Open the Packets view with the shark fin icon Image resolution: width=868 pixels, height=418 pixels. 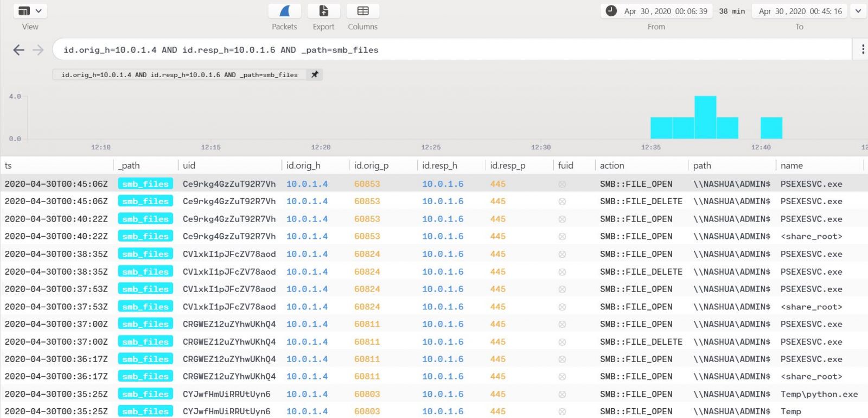[x=285, y=11]
